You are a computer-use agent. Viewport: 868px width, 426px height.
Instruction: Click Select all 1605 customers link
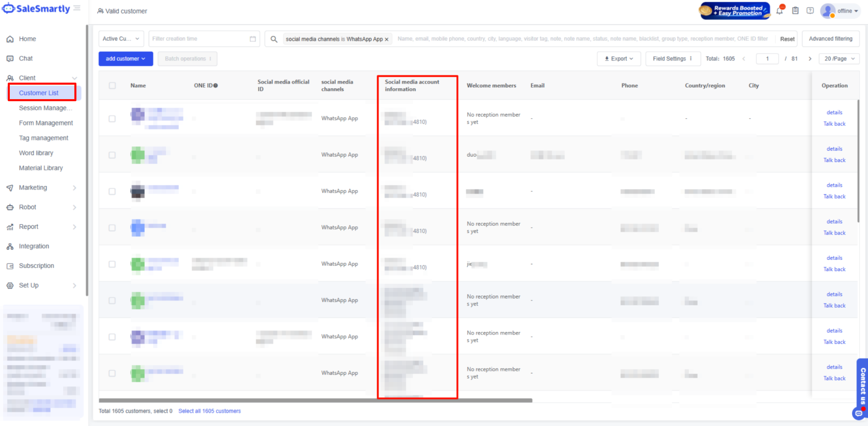click(x=210, y=411)
